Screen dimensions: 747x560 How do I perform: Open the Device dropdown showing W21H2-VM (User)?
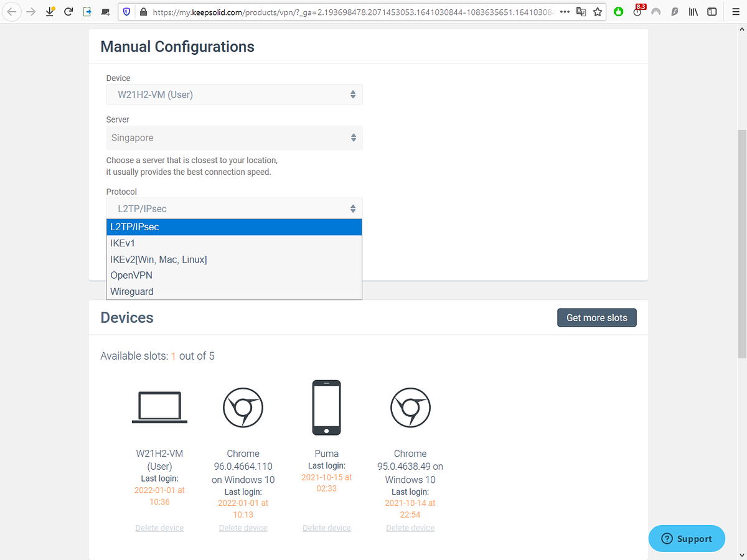234,95
